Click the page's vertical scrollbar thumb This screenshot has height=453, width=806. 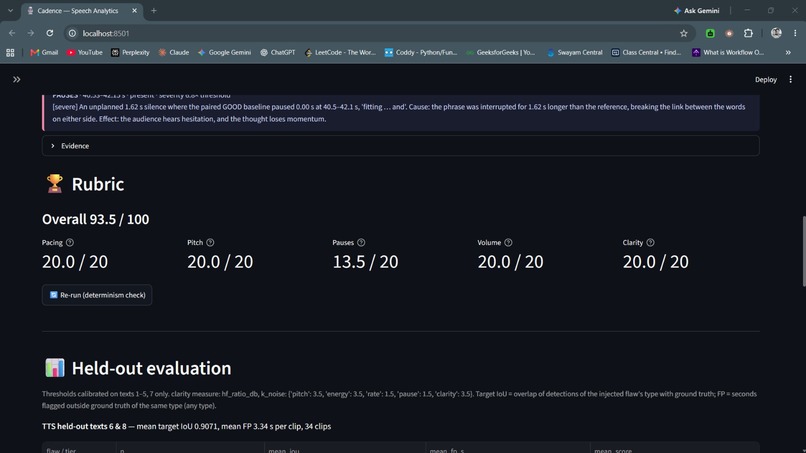[804, 251]
